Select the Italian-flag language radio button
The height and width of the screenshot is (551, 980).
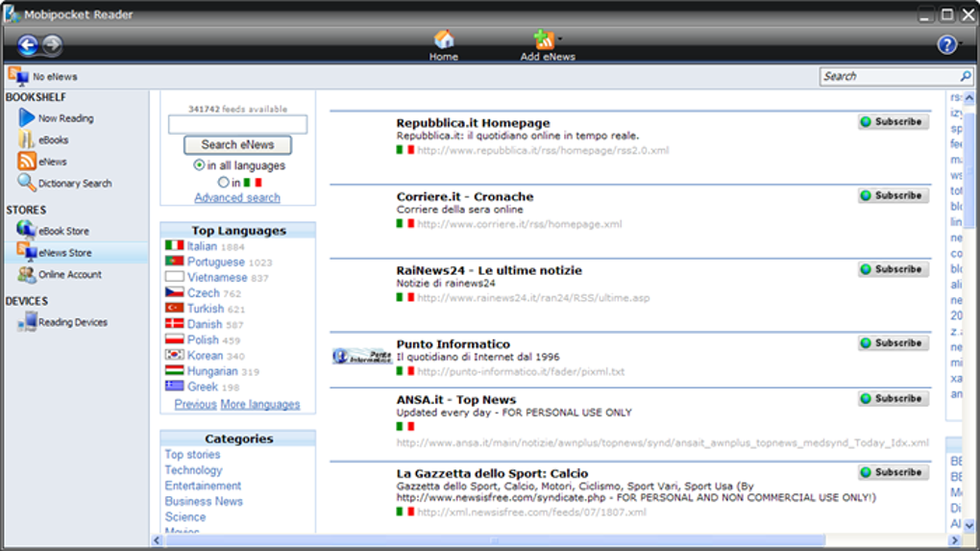click(223, 183)
